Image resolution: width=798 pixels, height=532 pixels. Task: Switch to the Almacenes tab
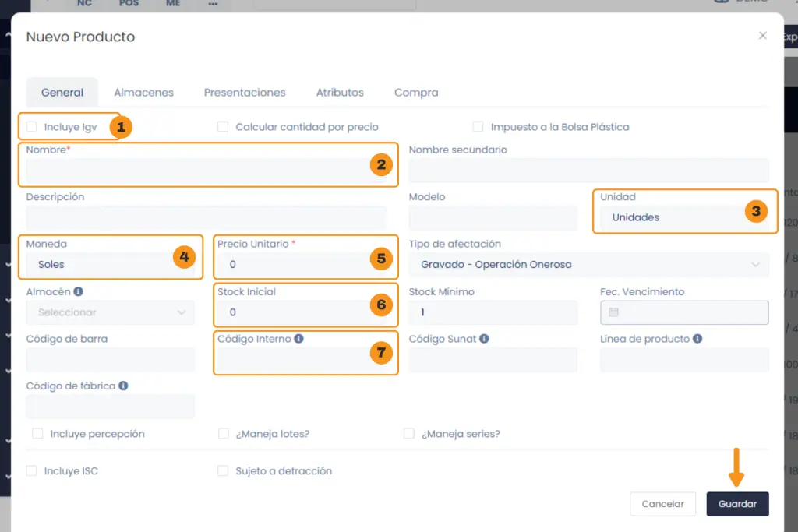click(143, 93)
